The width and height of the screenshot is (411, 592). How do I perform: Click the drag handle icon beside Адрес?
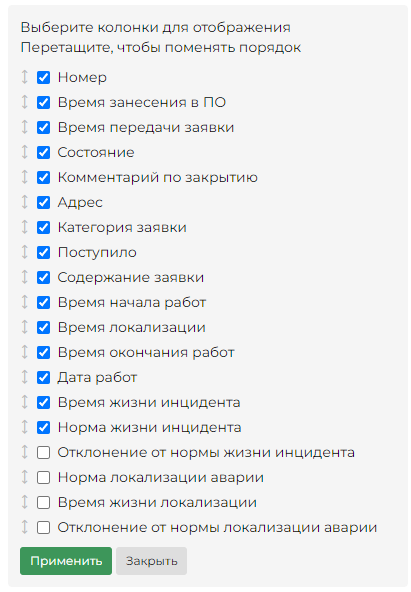[25, 202]
